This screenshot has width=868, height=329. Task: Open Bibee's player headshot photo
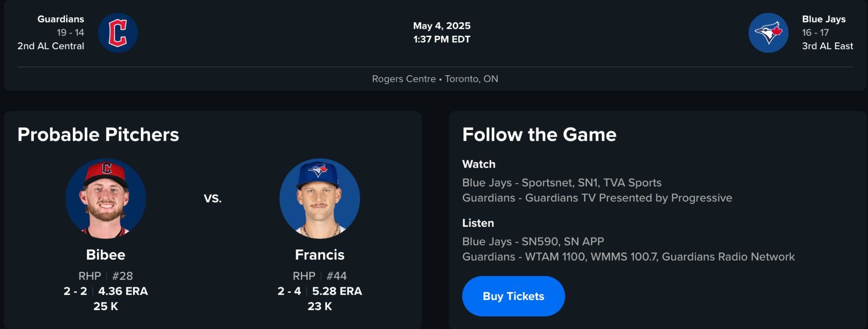coord(106,198)
